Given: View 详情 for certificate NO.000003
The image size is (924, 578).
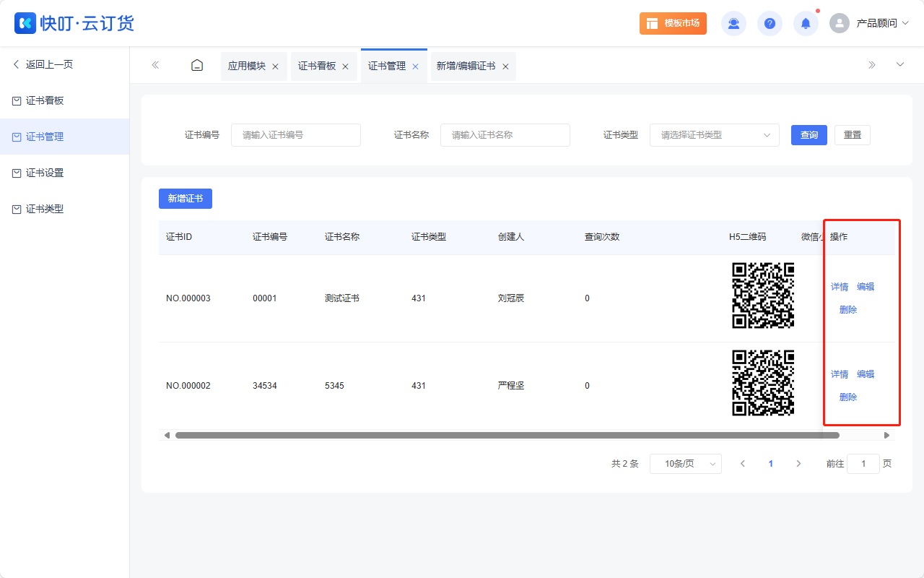Looking at the screenshot, I should pos(840,287).
